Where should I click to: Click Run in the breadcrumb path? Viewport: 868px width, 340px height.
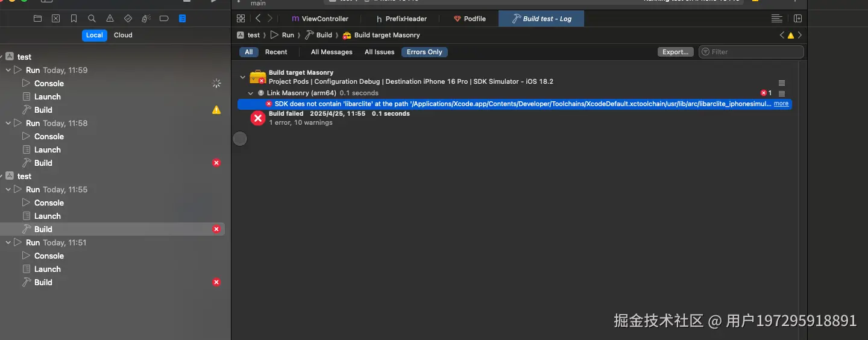pos(282,35)
